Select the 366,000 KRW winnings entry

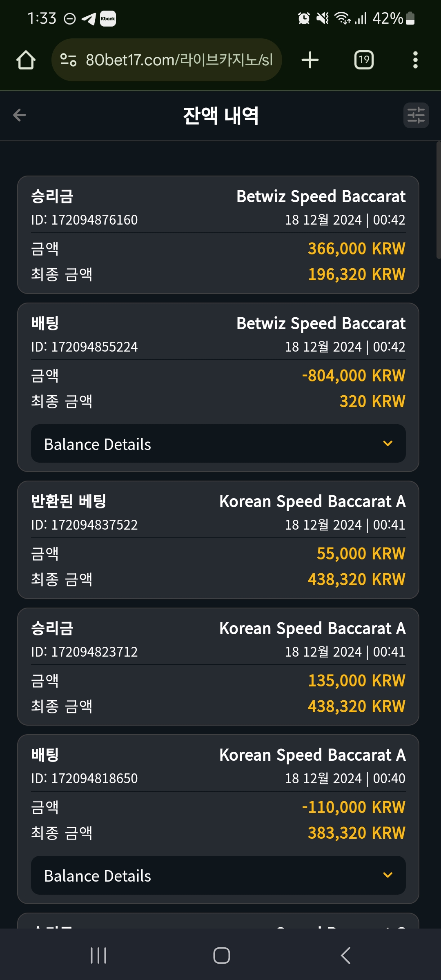[218, 235]
